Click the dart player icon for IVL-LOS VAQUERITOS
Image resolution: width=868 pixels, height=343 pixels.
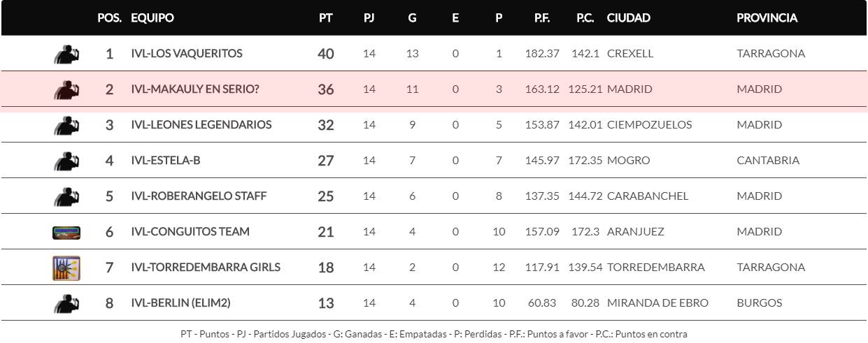click(x=66, y=54)
